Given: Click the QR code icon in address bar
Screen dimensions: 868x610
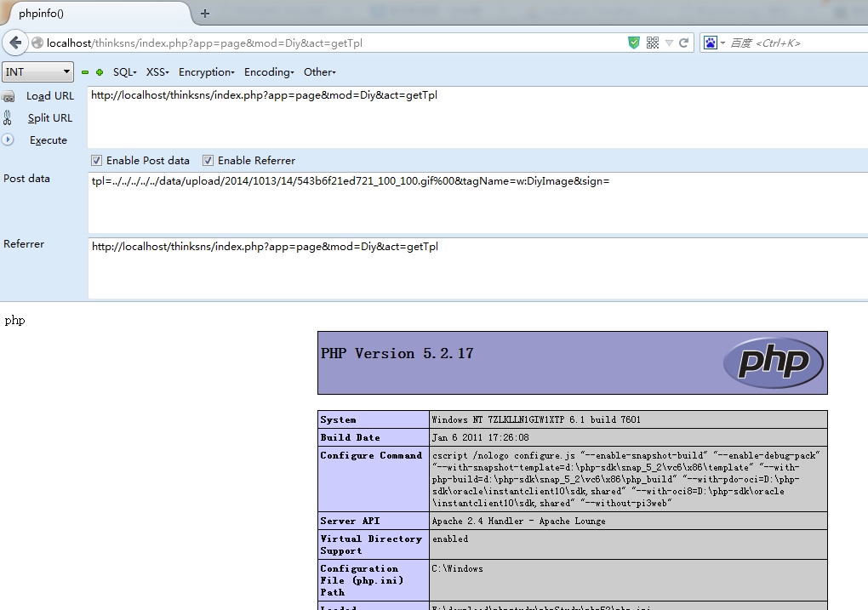Looking at the screenshot, I should (x=653, y=43).
